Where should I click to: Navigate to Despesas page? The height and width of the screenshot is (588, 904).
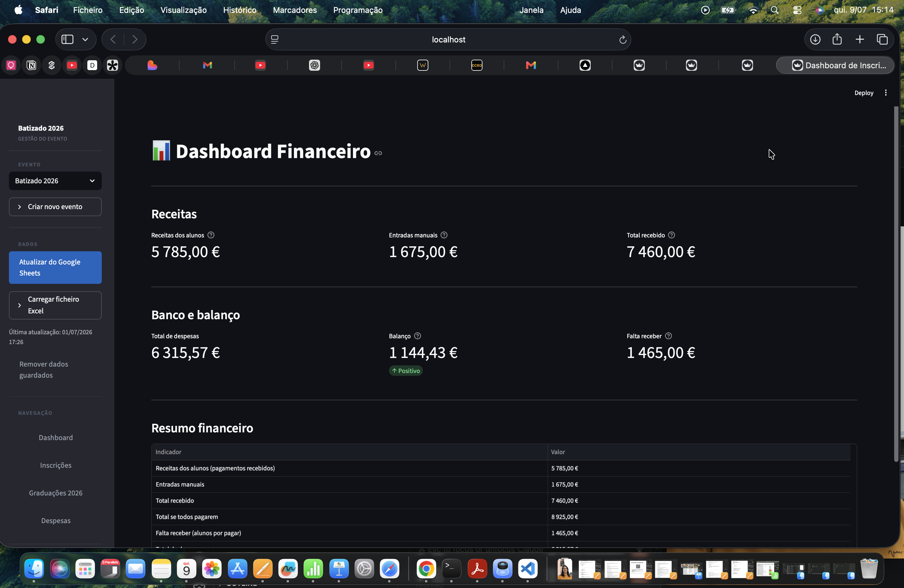(55, 521)
